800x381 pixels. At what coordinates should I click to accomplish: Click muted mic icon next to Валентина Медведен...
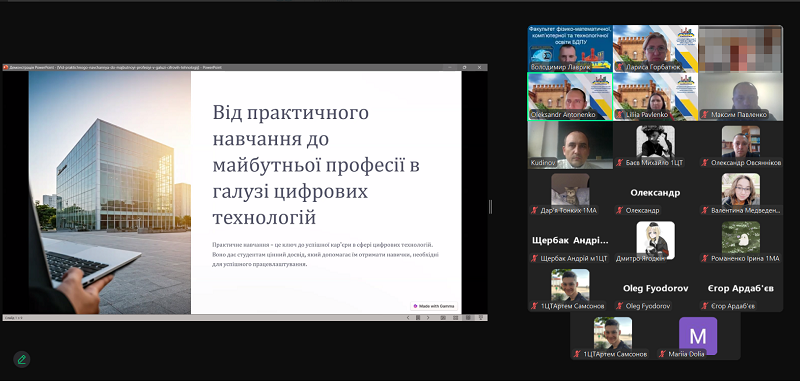coord(705,210)
